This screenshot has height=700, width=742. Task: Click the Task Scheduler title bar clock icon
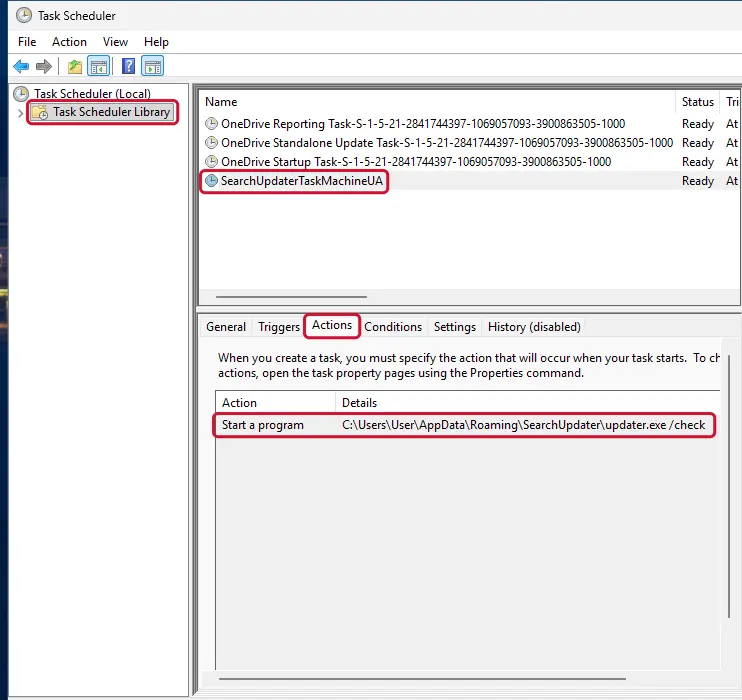click(x=24, y=16)
